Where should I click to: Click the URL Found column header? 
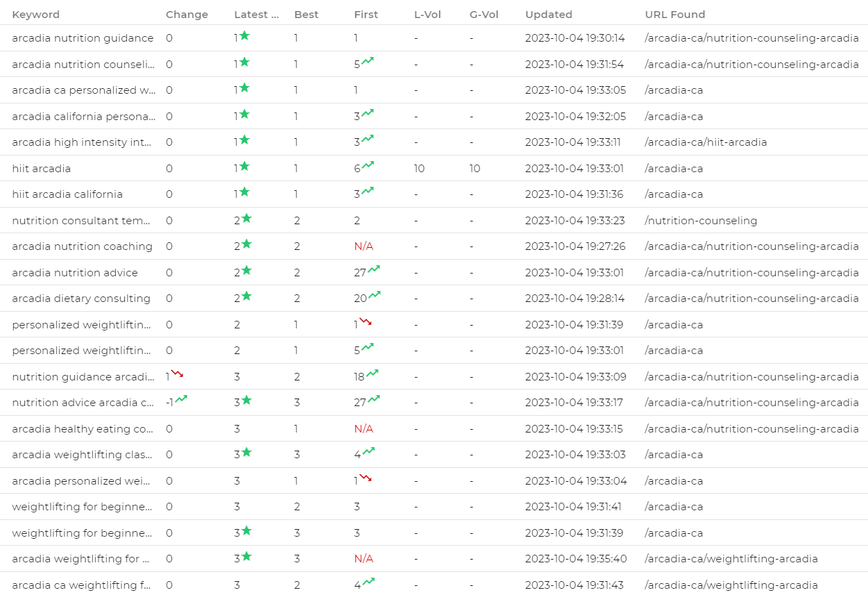point(674,15)
